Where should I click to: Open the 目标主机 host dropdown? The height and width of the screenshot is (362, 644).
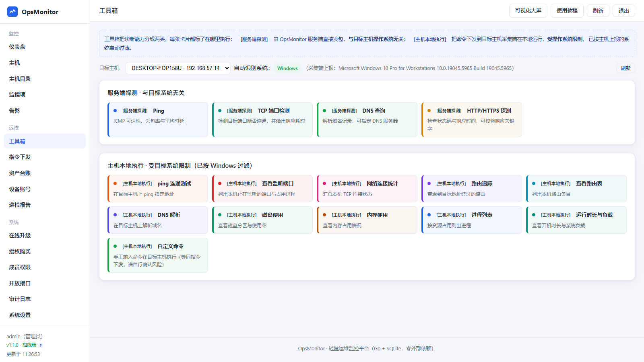178,68
